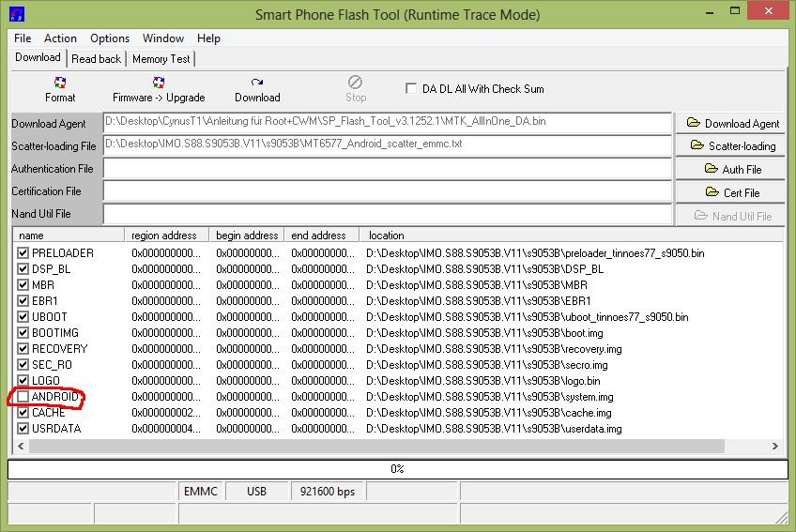
Task: Click the USB status bar entry
Action: pos(257,492)
